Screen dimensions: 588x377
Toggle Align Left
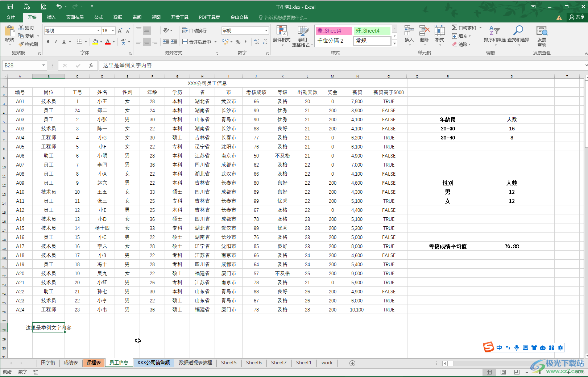coord(138,42)
